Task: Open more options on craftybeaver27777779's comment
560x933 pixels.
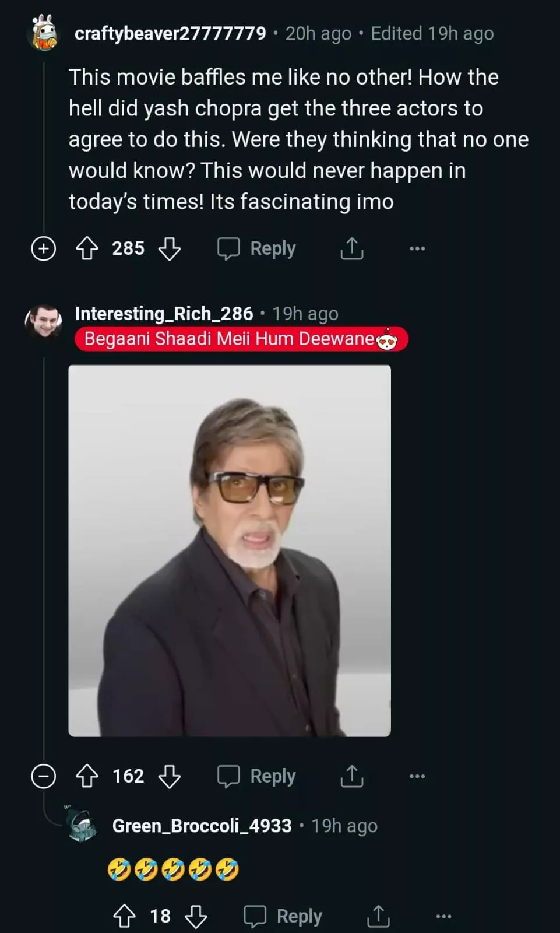Action: 417,248
